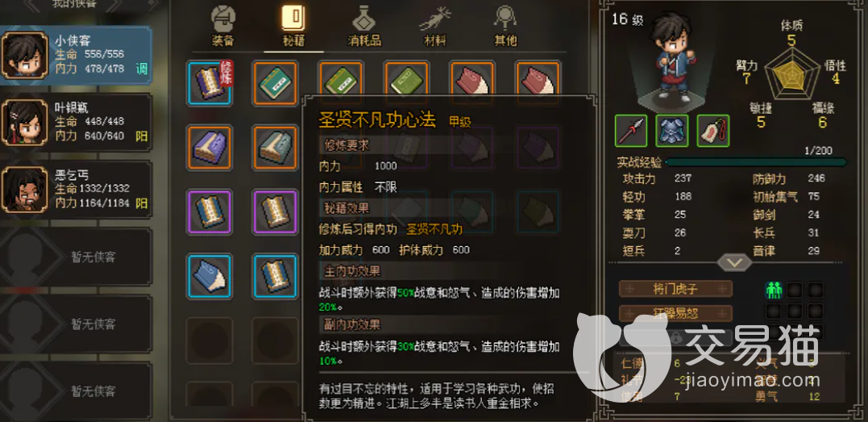Screen dimensions: 868x422
Task: Select the first empty 暂无侠客 party slot
Action: [76, 257]
